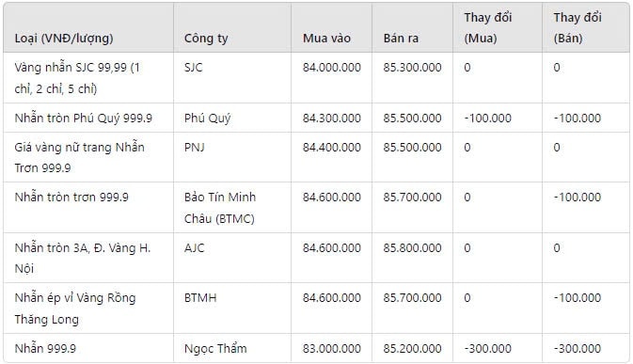
Task: Click 'Nhẫn ép vỉ Vàng Rồng Thăng Long' cell
Action: click(x=75, y=309)
